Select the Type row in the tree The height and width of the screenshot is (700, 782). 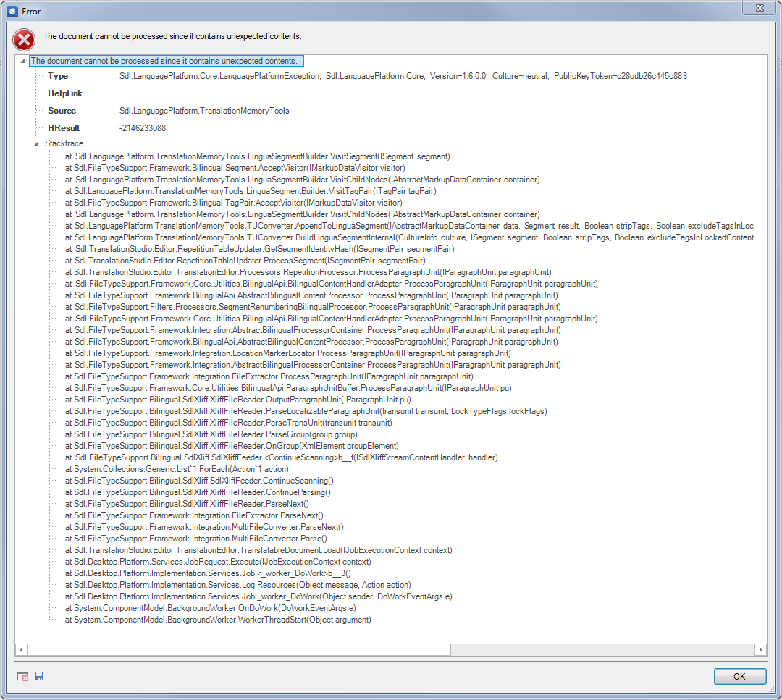58,76
